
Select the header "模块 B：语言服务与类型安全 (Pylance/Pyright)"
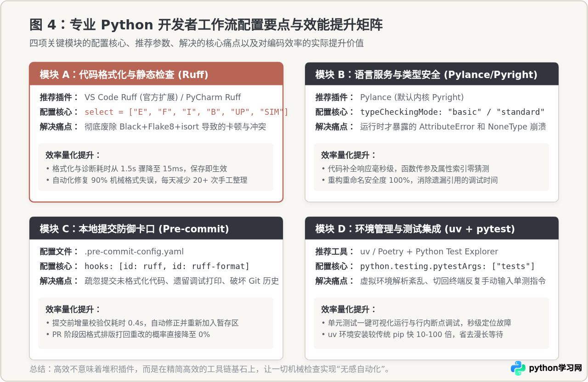point(432,74)
